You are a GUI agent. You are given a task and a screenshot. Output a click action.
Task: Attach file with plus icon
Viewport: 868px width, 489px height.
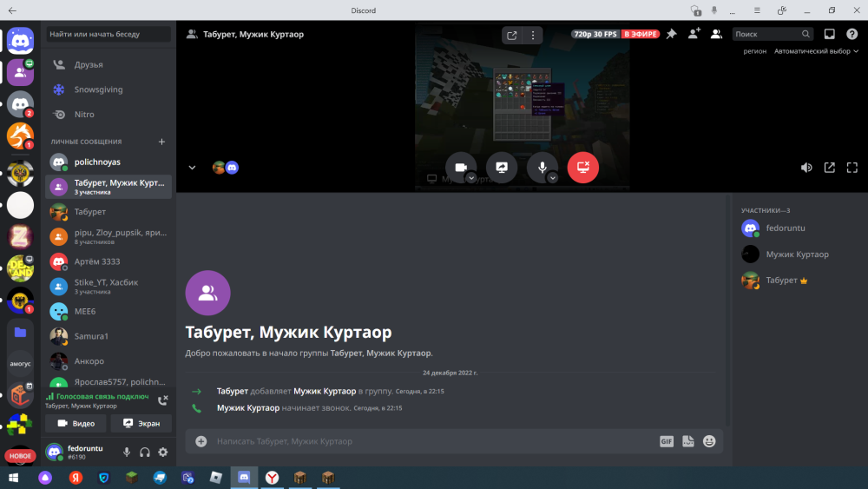[x=201, y=441]
